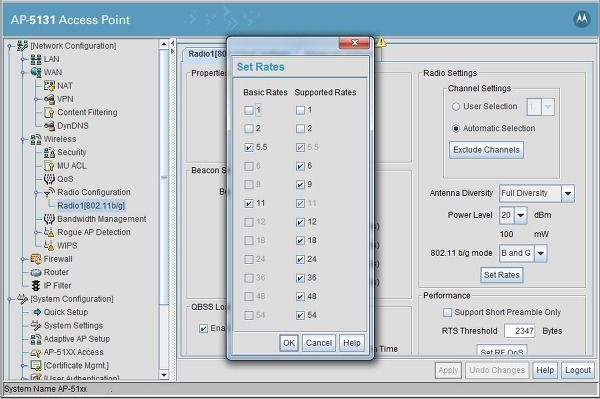Screen dimensions: 600x399
Task: Collapse the WAN tree node
Action: tap(23, 72)
